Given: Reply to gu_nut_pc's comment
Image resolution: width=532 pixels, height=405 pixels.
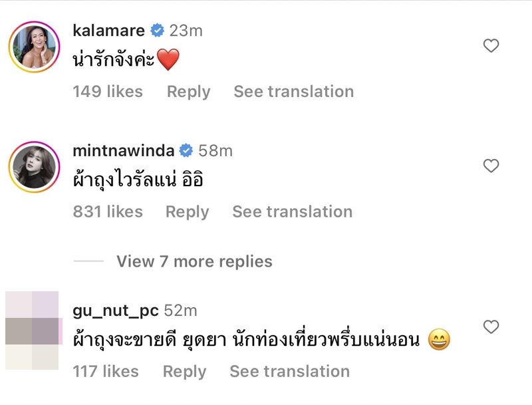Looking at the screenshot, I should [184, 371].
